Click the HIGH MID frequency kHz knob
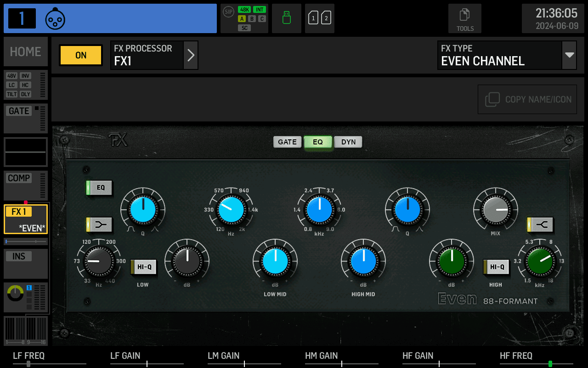588x368 pixels. tap(319, 210)
